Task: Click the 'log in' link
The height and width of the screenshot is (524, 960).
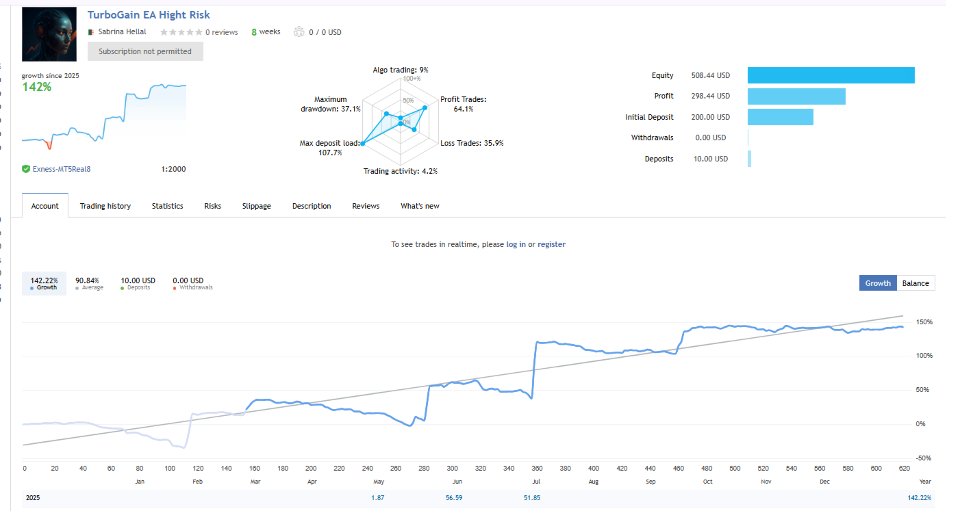Action: 515,244
